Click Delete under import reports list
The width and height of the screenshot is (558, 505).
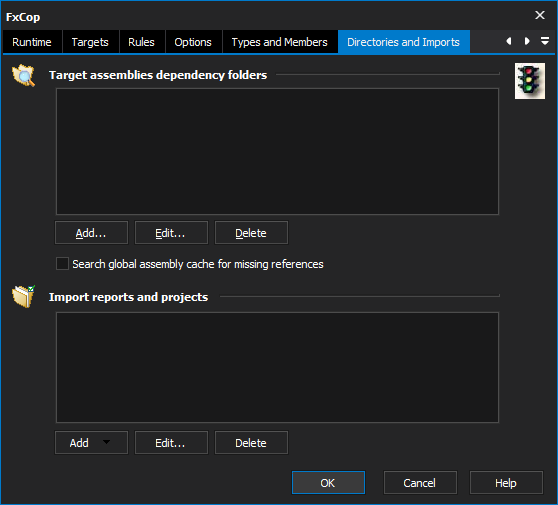[251, 443]
